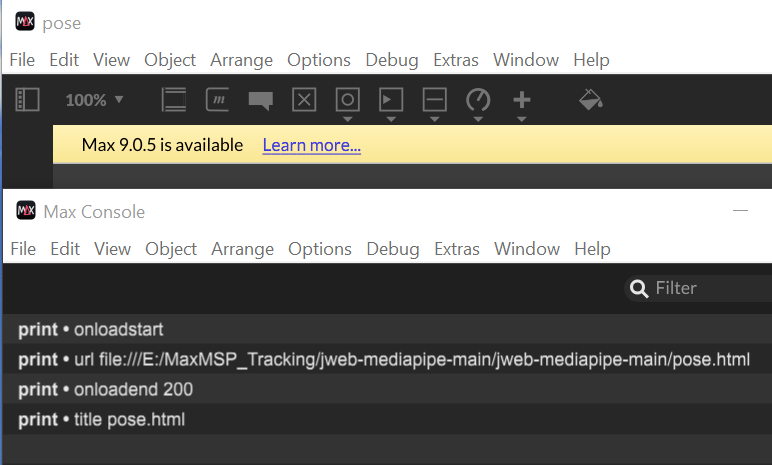The image size is (772, 465).
Task: Open the Debug menu in Max Console
Action: pyautogui.click(x=392, y=249)
